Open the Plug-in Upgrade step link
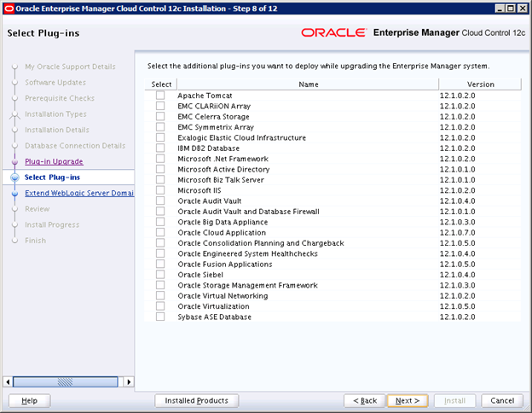532x413 pixels. (x=54, y=161)
